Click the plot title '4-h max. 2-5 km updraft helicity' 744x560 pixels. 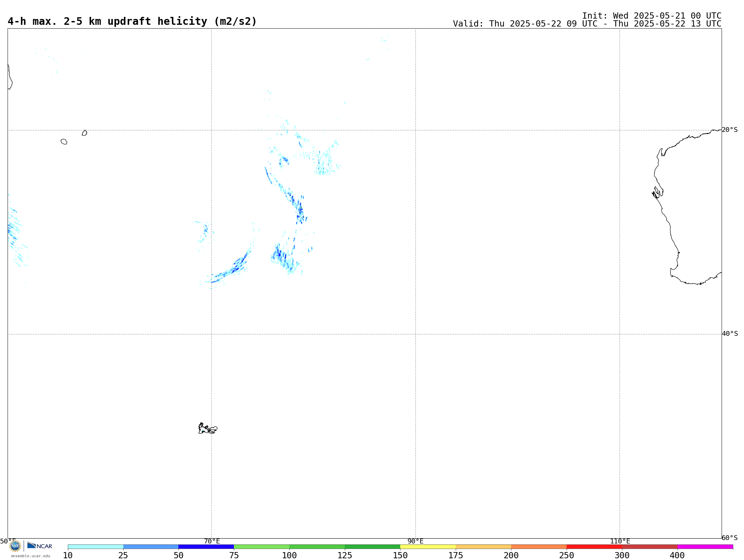coord(132,21)
